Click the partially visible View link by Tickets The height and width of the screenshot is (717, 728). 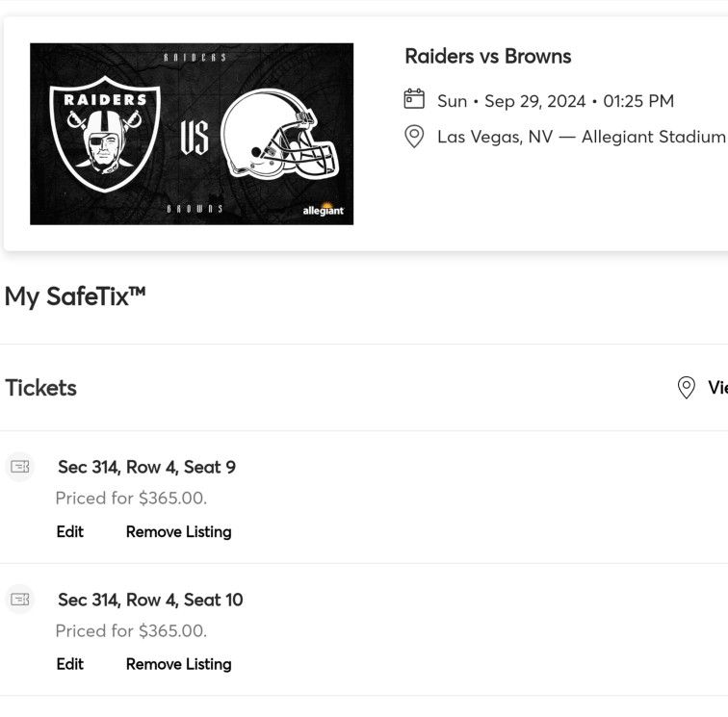coord(717,388)
